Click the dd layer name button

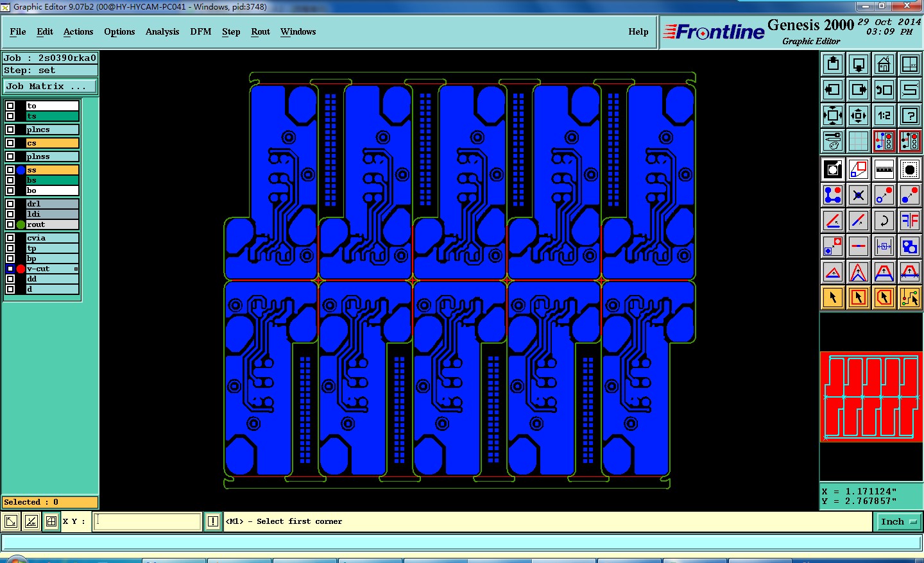53,279
